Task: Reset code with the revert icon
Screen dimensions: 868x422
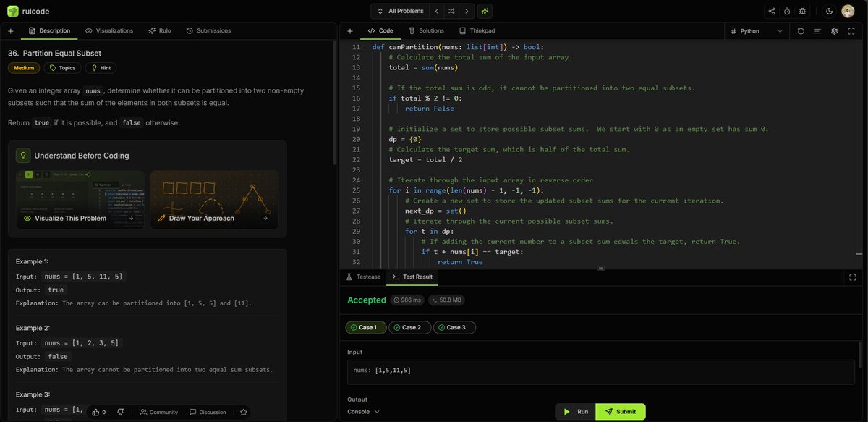Action: [801, 31]
